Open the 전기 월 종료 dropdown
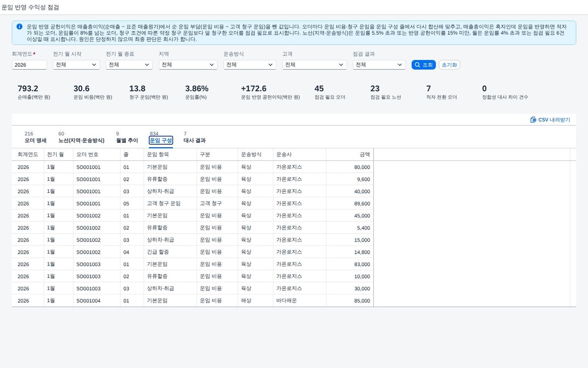The image size is (588, 368). [129, 65]
